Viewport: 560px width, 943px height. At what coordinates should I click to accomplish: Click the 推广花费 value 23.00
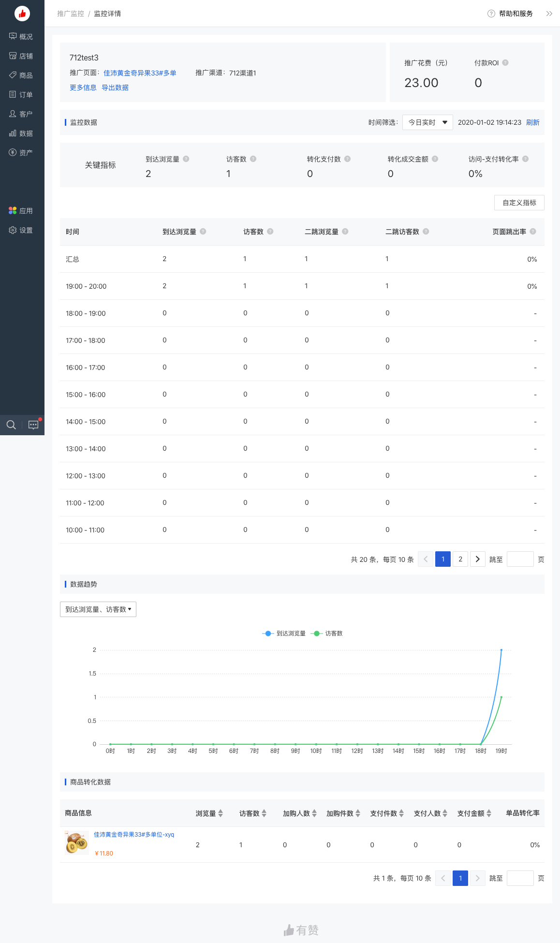coord(421,83)
